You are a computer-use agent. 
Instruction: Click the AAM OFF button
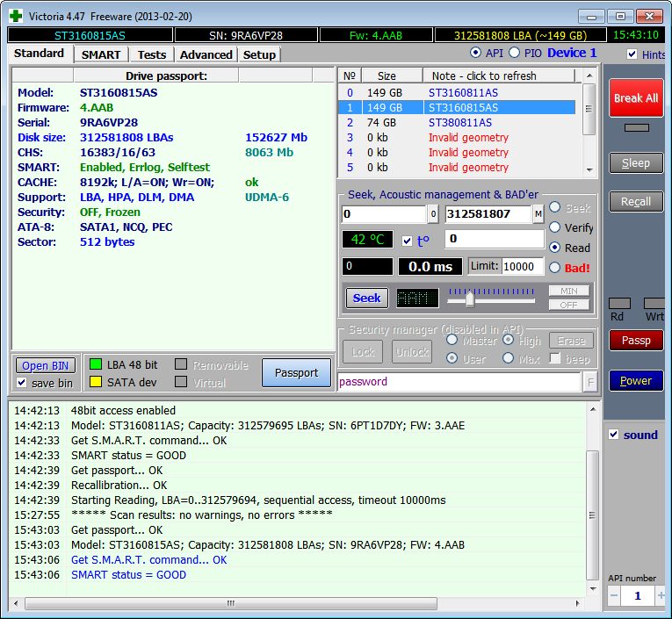pos(568,305)
